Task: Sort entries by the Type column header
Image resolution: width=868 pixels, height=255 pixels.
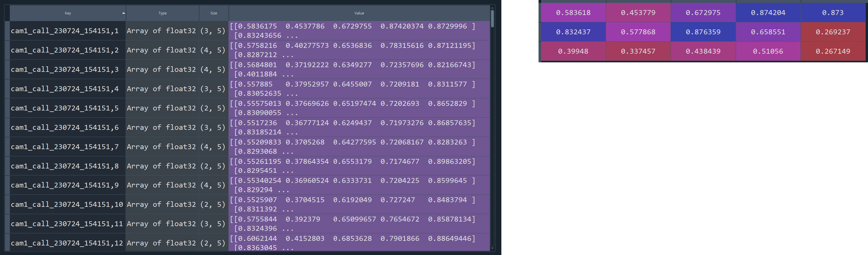Action: 162,13
